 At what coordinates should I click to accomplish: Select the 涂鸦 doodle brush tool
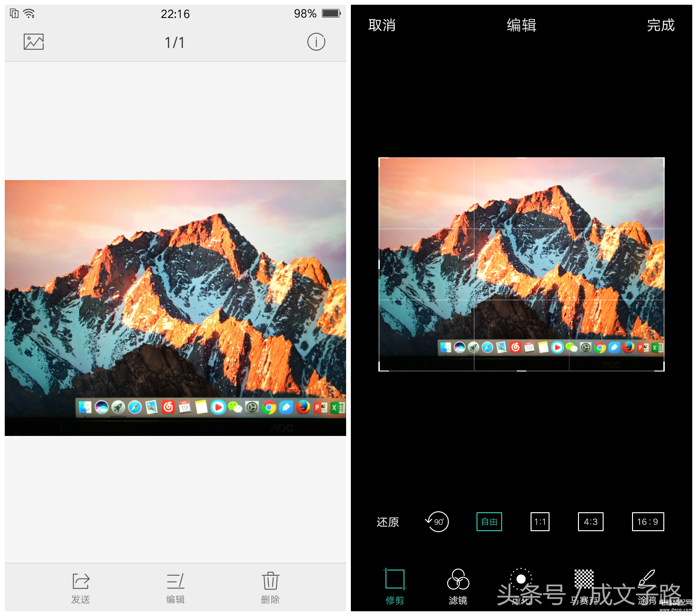point(647,587)
